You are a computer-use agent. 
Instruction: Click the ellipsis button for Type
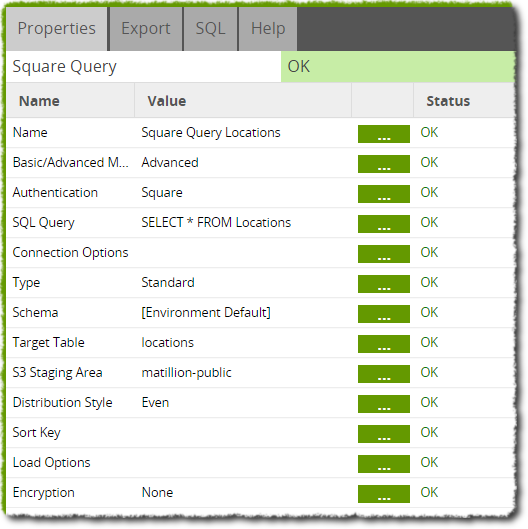point(384,284)
